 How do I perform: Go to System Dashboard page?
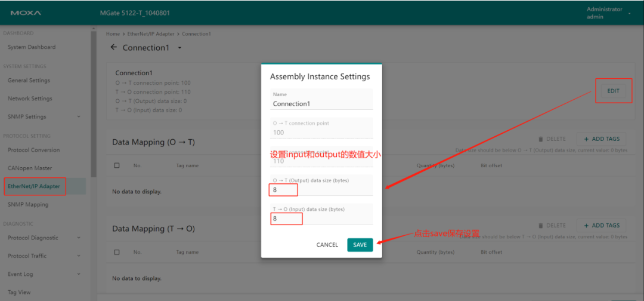coord(32,47)
